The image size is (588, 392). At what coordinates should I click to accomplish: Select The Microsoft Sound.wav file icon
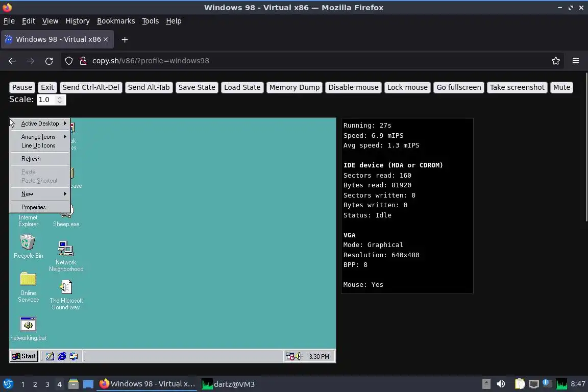click(x=66, y=295)
